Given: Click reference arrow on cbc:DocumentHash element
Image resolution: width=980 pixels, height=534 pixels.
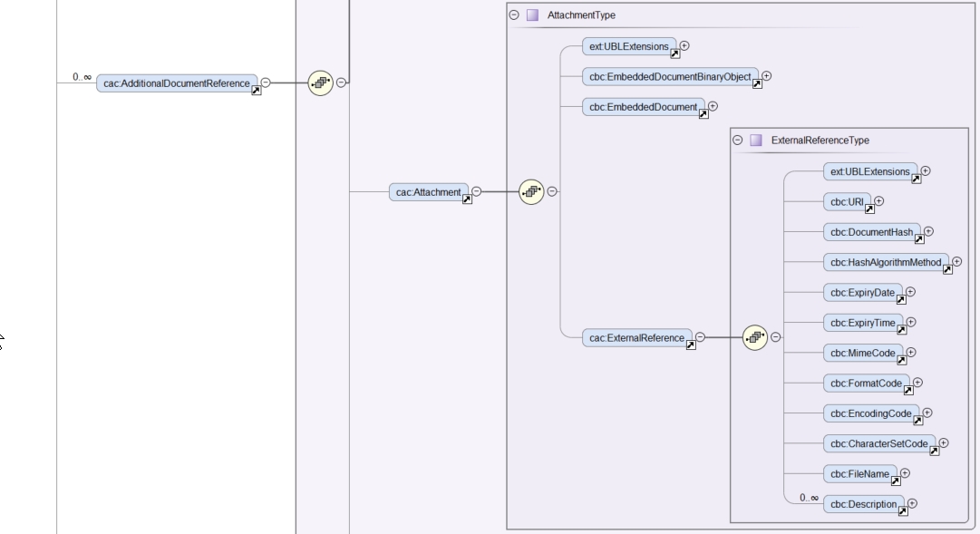Looking at the screenshot, I should (919, 240).
